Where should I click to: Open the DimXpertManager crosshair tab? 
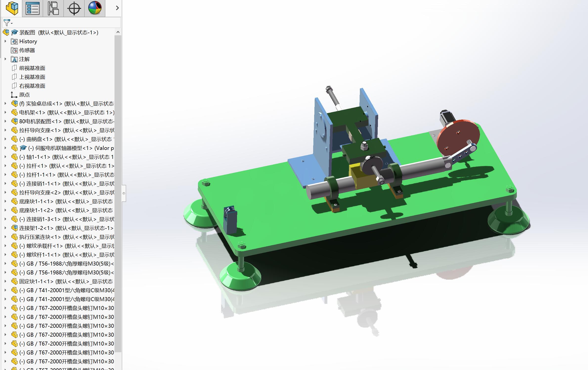pos(74,8)
